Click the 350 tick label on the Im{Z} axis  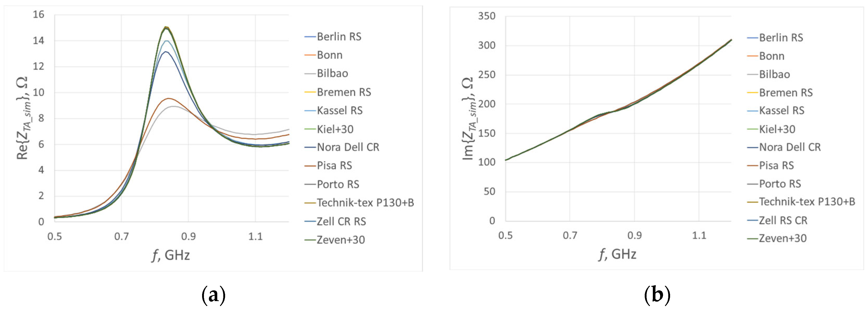tap(487, 16)
